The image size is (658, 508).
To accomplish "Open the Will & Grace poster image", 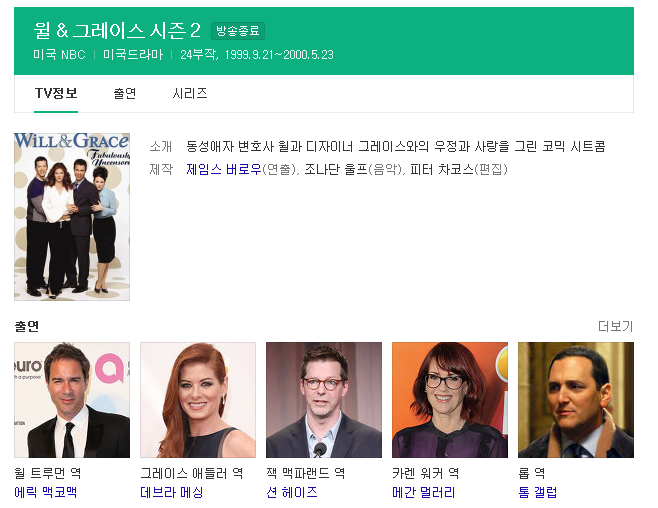I will tap(72, 216).
